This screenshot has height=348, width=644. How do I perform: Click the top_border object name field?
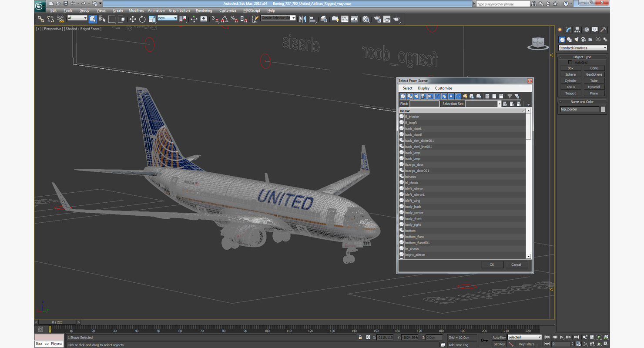pyautogui.click(x=580, y=109)
